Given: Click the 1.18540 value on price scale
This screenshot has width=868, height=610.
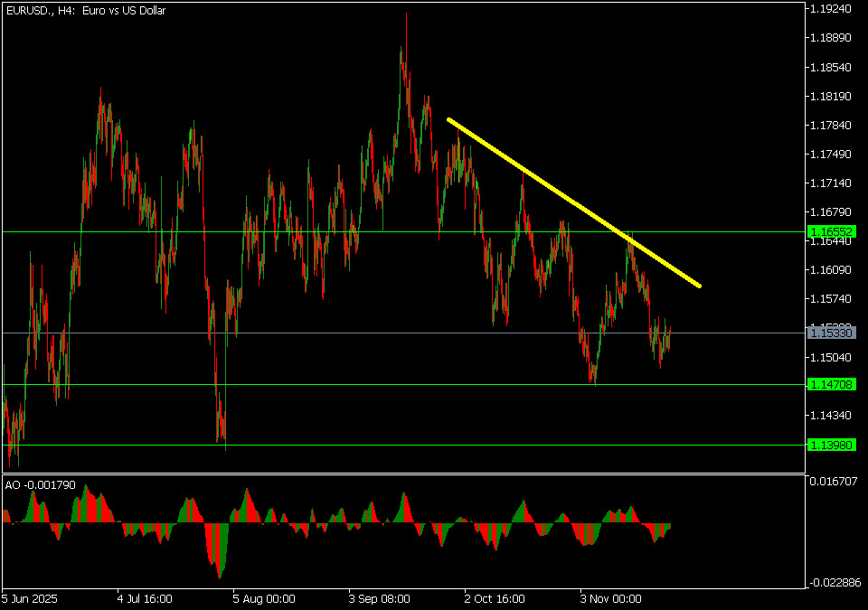Looking at the screenshot, I should coord(831,68).
